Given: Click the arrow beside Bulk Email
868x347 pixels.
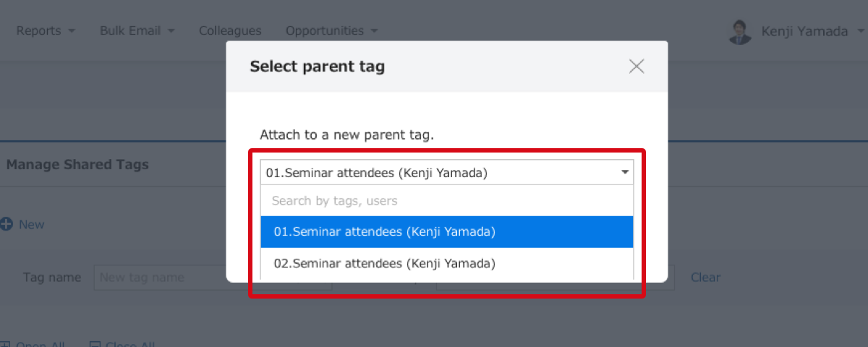Looking at the screenshot, I should click(x=171, y=31).
